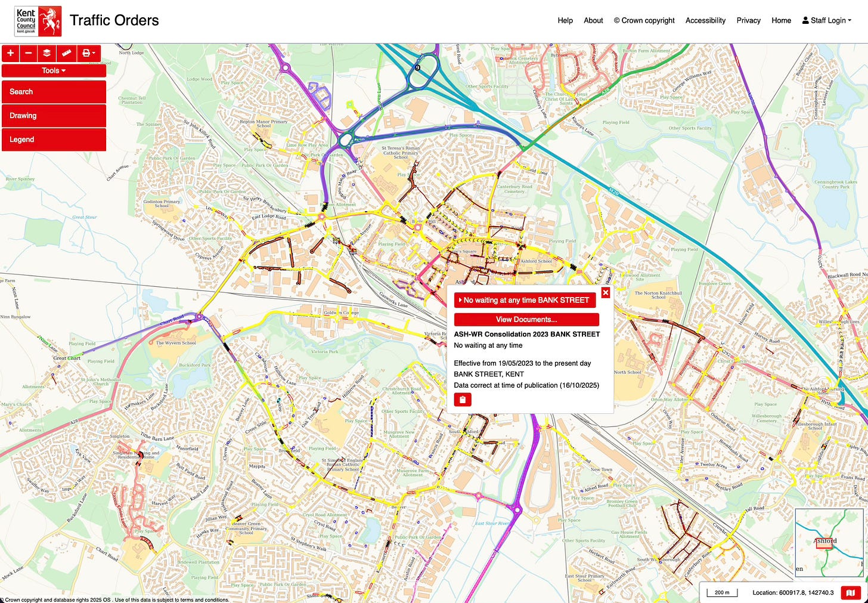Click the 'Traffic Orders' page title
The width and height of the screenshot is (868, 603).
(x=114, y=20)
